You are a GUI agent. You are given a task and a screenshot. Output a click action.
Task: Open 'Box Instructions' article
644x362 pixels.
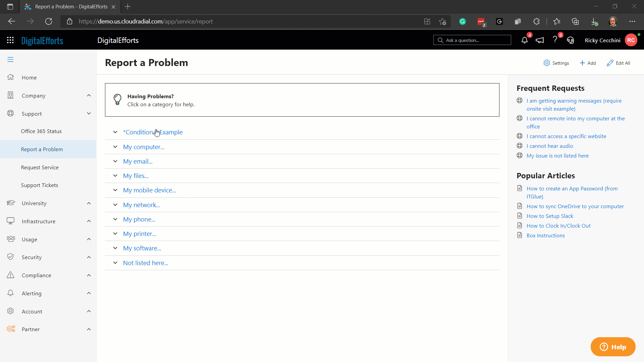(546, 236)
